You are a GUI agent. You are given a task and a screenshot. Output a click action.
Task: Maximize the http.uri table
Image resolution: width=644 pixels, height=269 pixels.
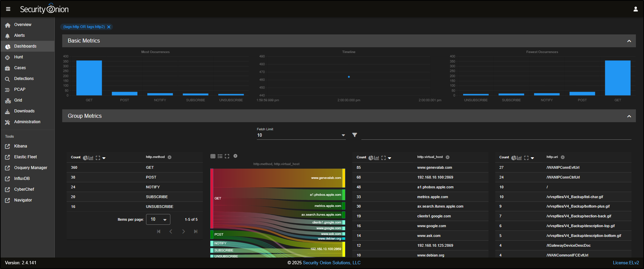point(526,158)
